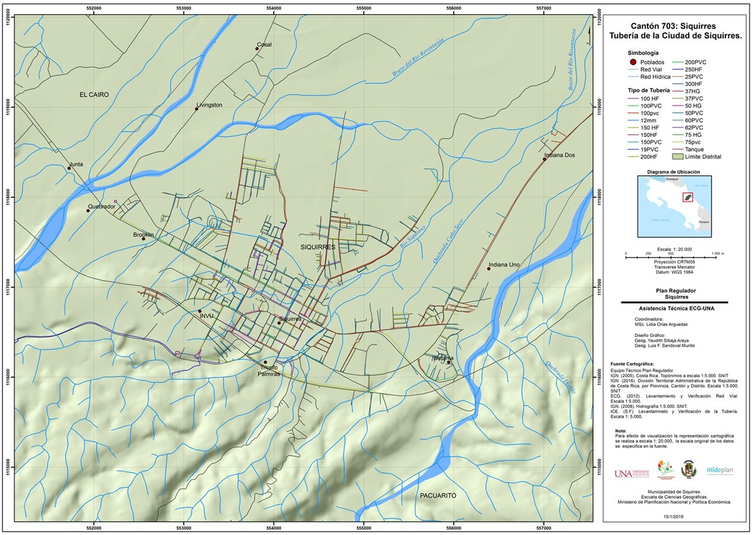
Task: Click the red locator box in inset map
Action: pos(687,197)
